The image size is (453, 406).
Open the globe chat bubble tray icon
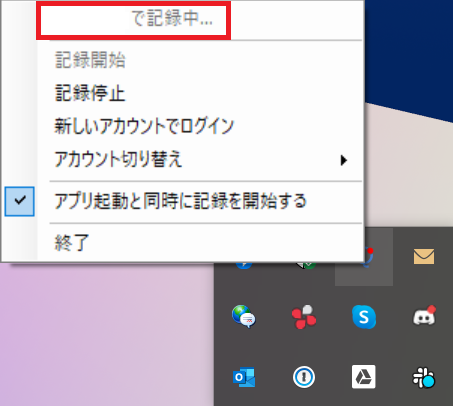(244, 317)
